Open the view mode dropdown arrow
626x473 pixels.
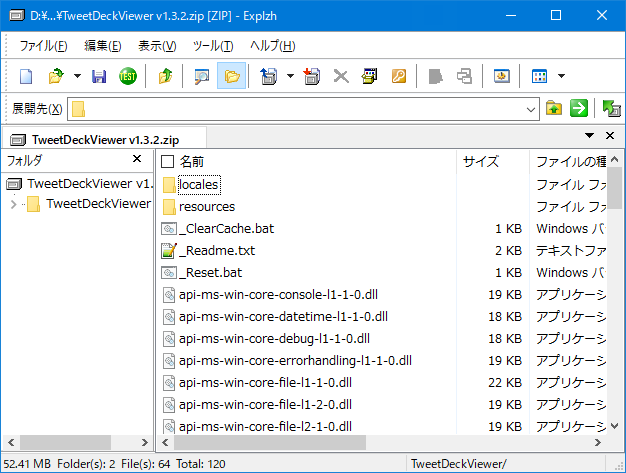(x=561, y=76)
